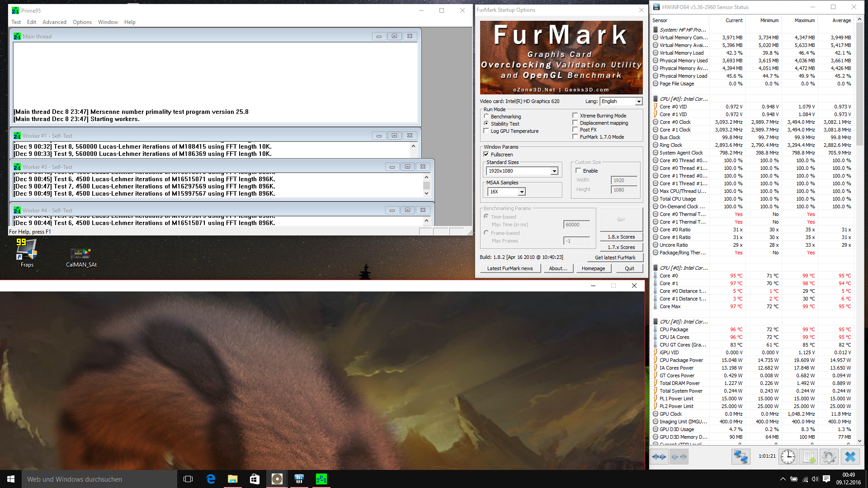The height and width of the screenshot is (488, 868).
Task: Open HWiNFO sensor settings gear icon
Action: click(x=829, y=457)
